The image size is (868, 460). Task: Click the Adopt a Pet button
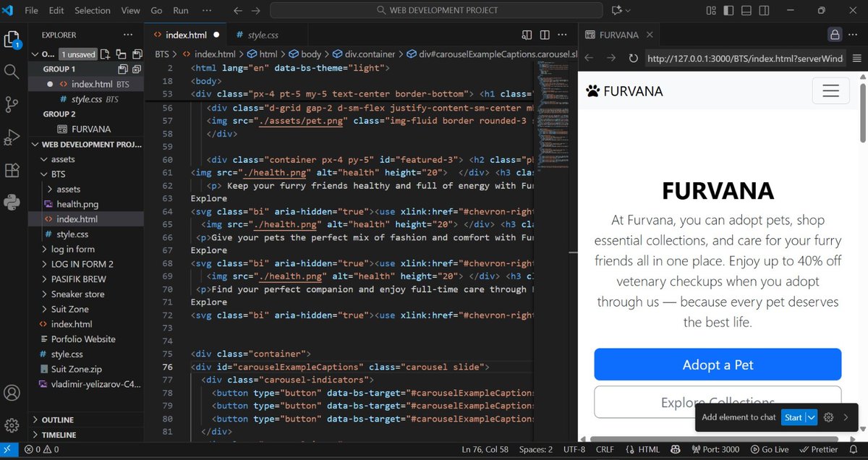click(718, 365)
